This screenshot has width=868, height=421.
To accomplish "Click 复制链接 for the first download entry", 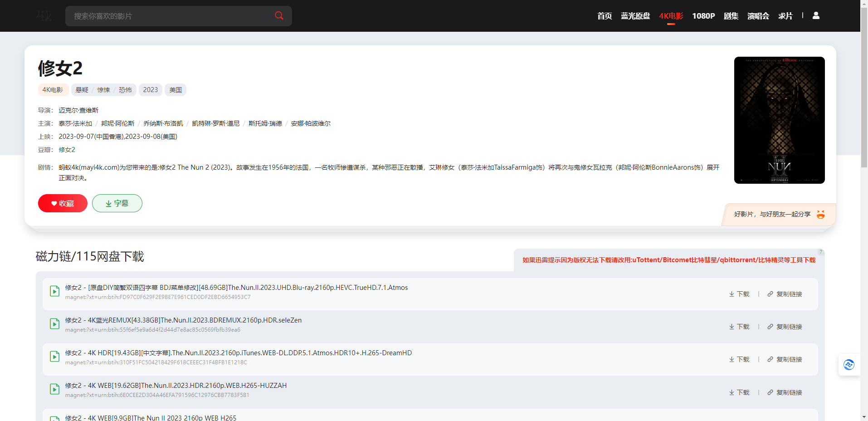I will click(x=789, y=294).
